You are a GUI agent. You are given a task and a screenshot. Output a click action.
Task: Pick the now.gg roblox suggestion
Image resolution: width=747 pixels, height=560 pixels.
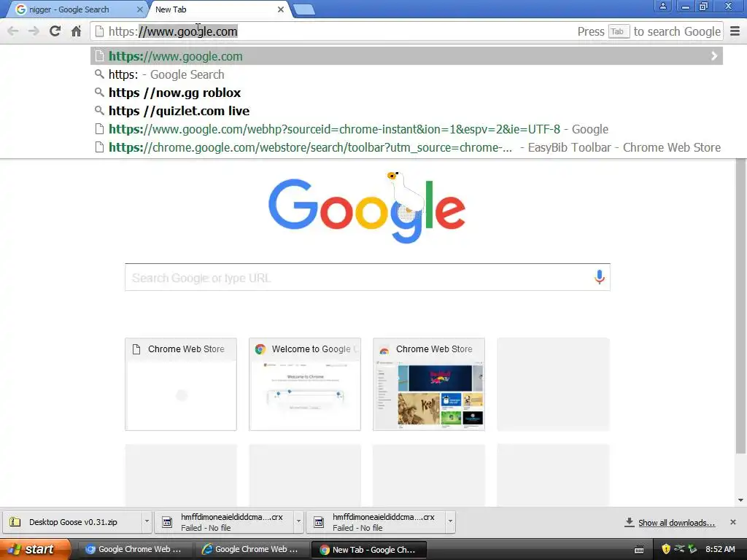[x=406, y=93]
